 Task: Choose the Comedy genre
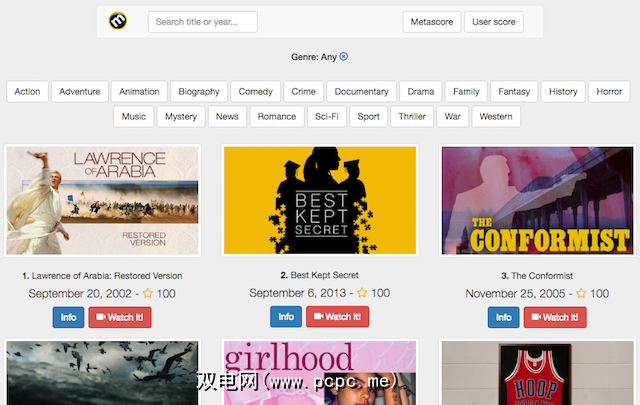(256, 91)
